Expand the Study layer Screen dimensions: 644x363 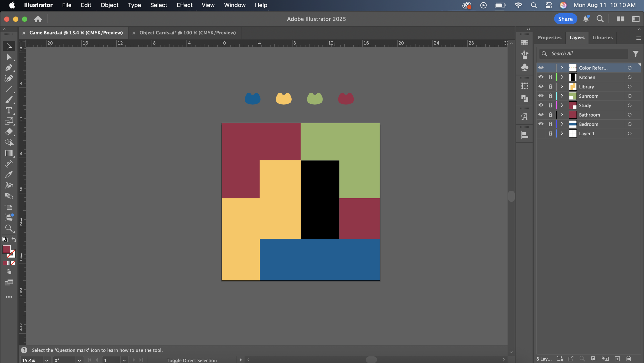pos(562,105)
